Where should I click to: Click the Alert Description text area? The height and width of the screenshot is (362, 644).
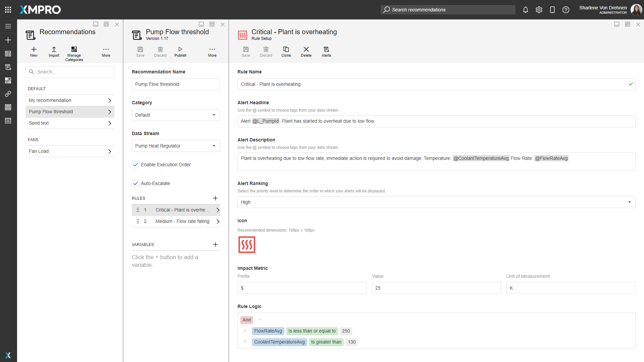(x=436, y=162)
